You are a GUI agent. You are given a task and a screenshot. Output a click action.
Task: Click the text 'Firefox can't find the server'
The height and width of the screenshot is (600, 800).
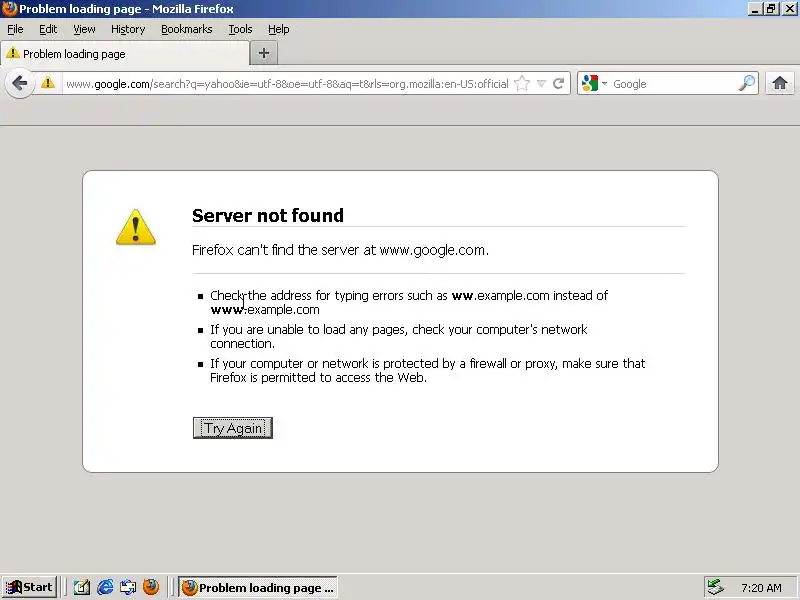coord(276,250)
